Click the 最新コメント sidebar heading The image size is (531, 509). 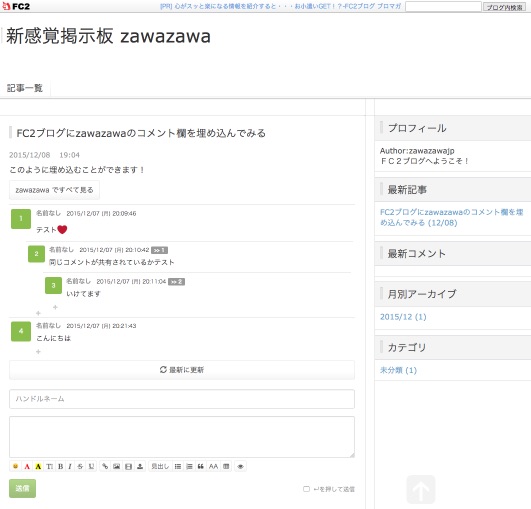[417, 253]
